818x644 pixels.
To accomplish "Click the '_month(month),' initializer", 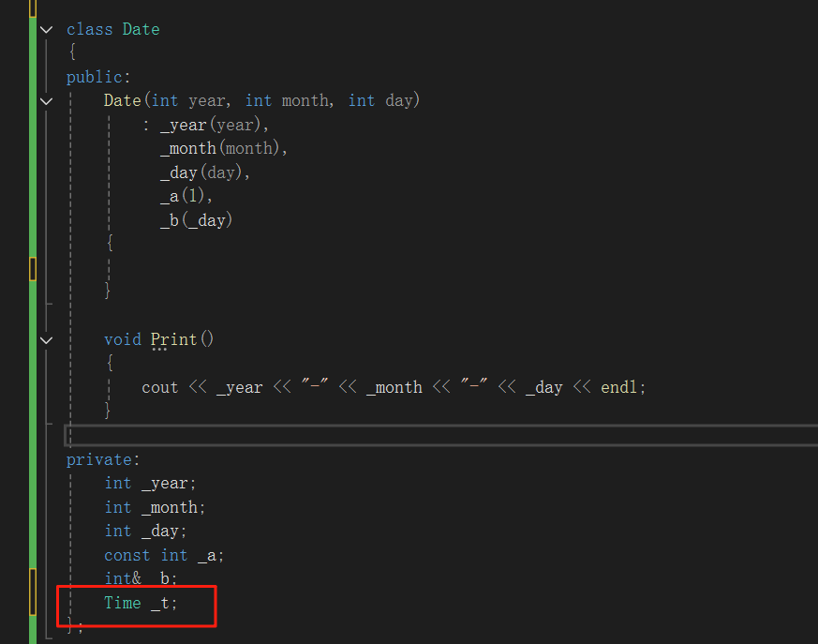I will (x=224, y=149).
